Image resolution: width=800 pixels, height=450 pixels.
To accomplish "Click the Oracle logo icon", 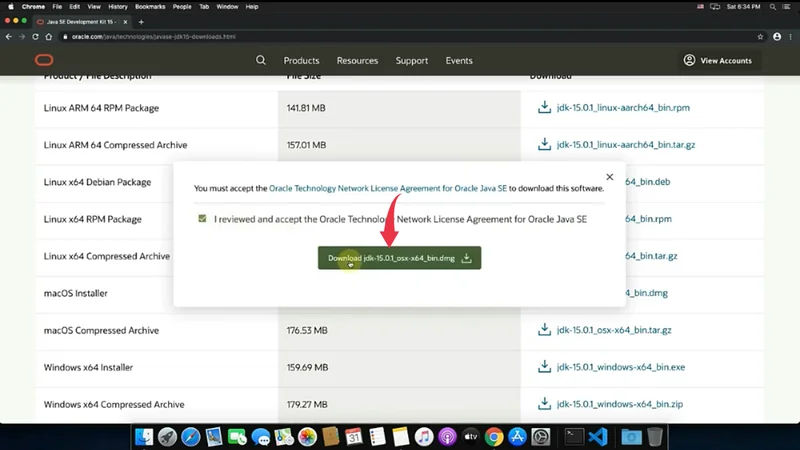I will (44, 60).
